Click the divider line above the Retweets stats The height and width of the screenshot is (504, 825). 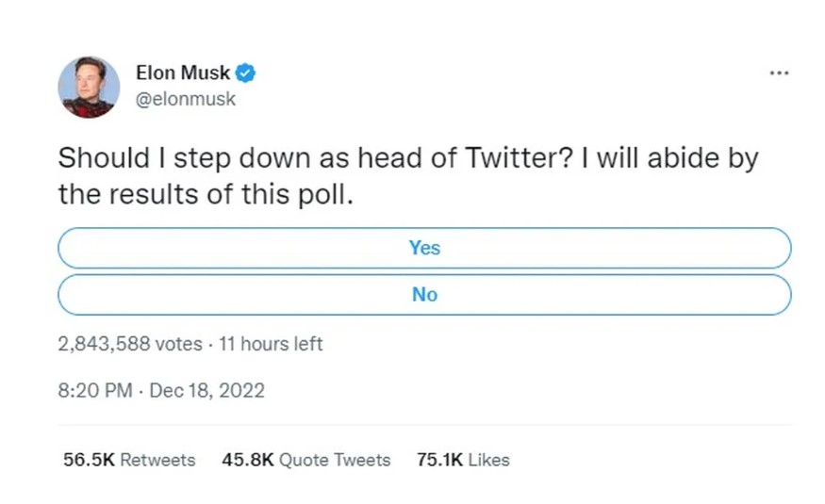[424, 425]
